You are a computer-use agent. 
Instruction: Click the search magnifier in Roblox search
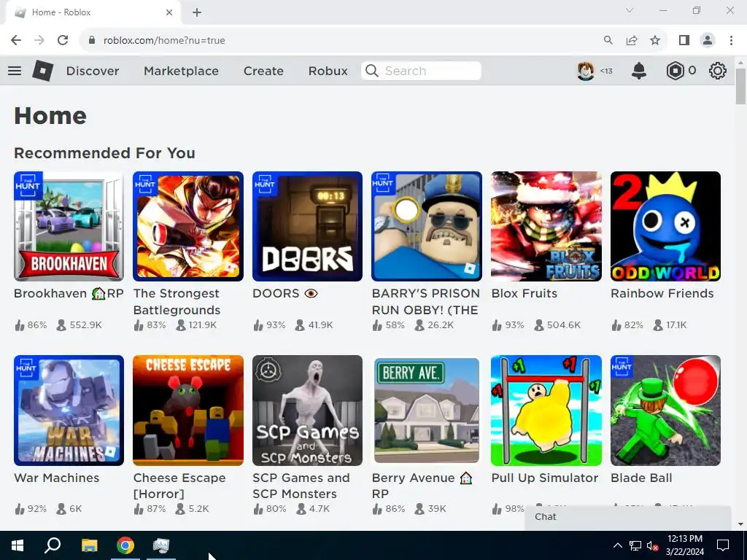372,71
